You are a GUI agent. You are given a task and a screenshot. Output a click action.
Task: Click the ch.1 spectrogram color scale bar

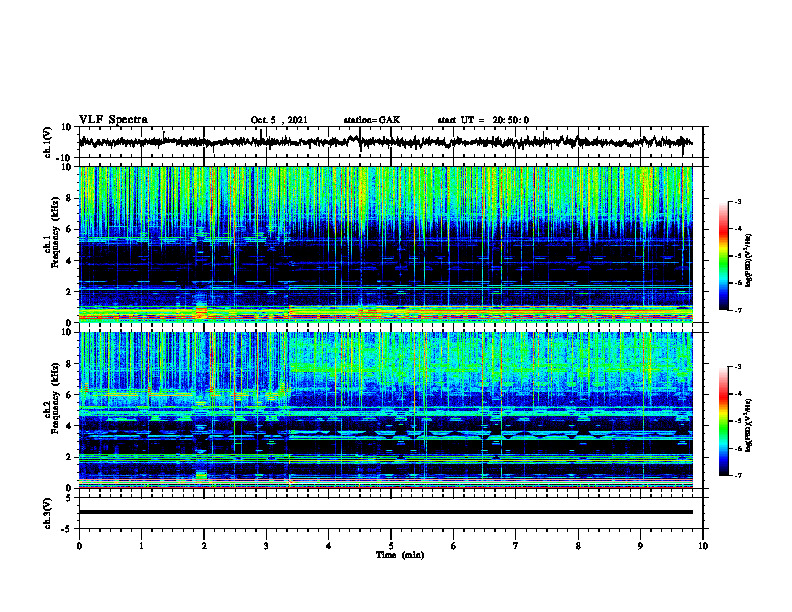[x=723, y=256]
